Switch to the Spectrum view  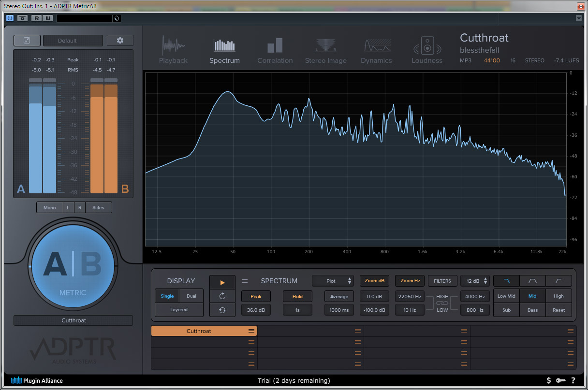224,50
